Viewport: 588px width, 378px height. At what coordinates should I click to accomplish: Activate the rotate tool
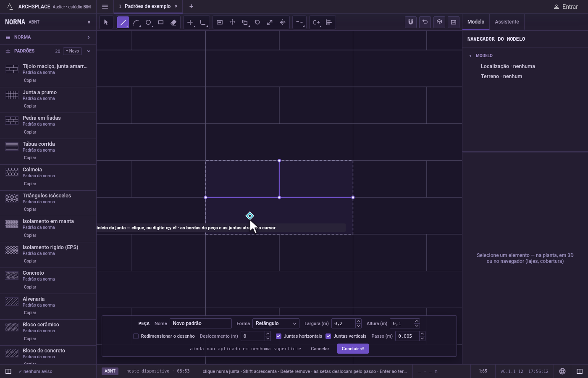pos(257,22)
